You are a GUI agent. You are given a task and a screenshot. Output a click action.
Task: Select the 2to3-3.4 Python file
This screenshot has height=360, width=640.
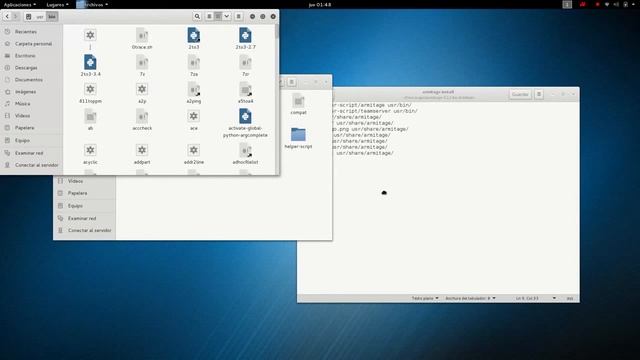[x=90, y=62]
